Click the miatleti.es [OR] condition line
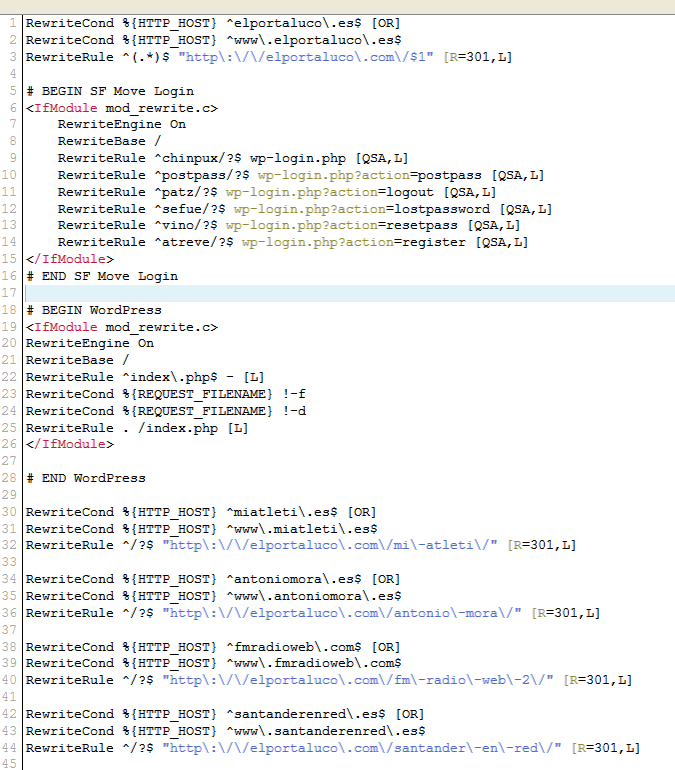675x770 pixels. point(201,512)
